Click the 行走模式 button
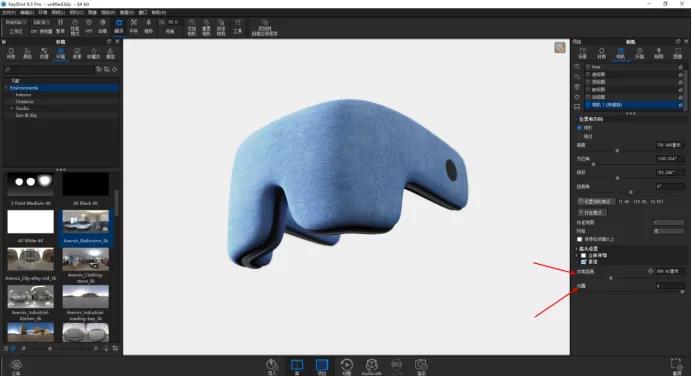The image size is (692, 376). click(x=592, y=212)
